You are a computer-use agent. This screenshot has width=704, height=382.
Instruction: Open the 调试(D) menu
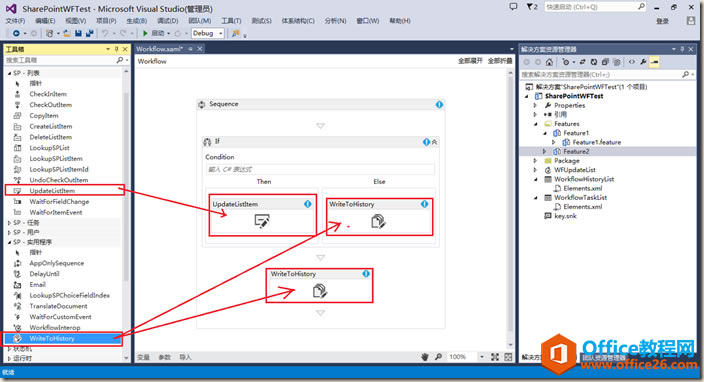coord(167,21)
